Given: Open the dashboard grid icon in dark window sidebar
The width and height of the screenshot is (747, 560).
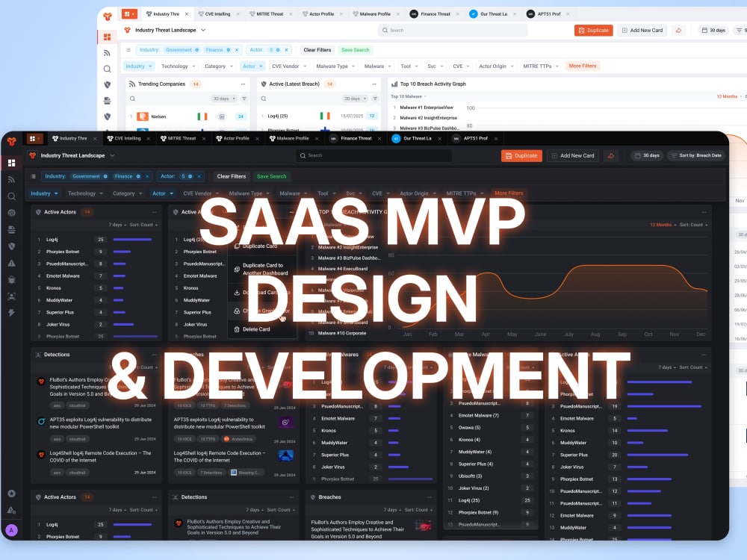Looking at the screenshot, I should (12, 163).
